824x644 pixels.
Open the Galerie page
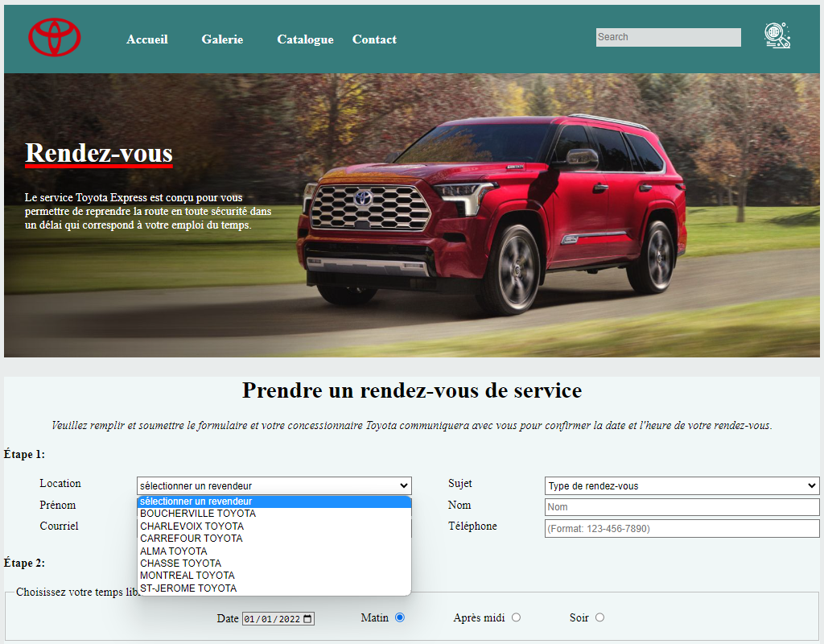point(222,39)
